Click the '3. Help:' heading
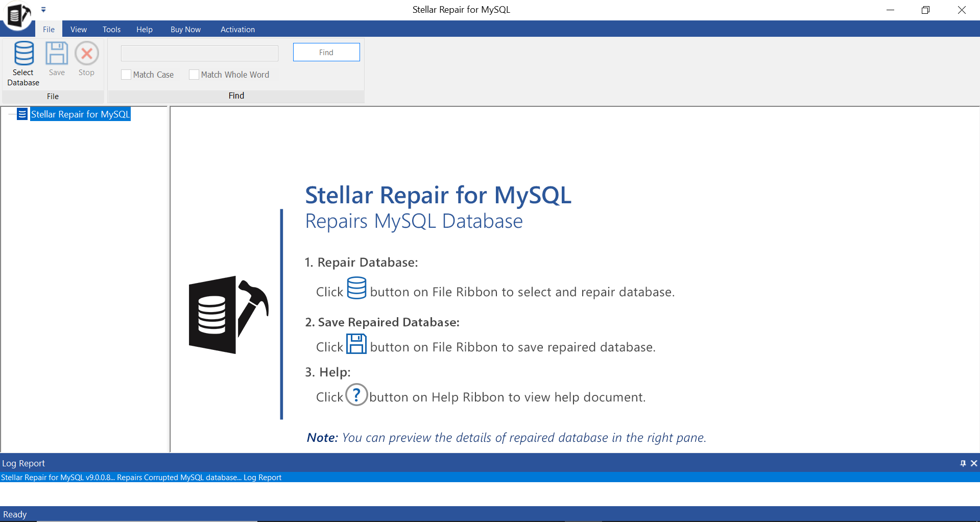Screen dimensions: 980x522 pyautogui.click(x=328, y=372)
